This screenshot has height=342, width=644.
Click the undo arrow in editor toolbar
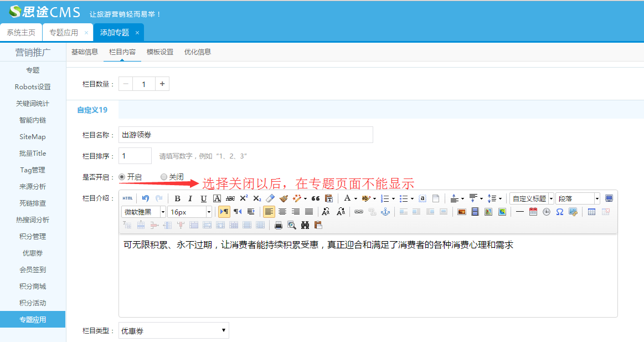coord(146,198)
